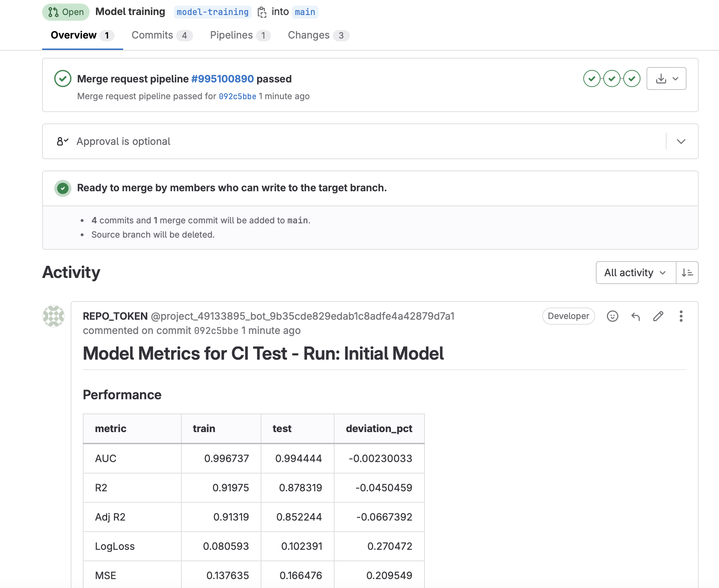Copy the model-training branch name icon
The width and height of the screenshot is (719, 588).
click(x=262, y=12)
